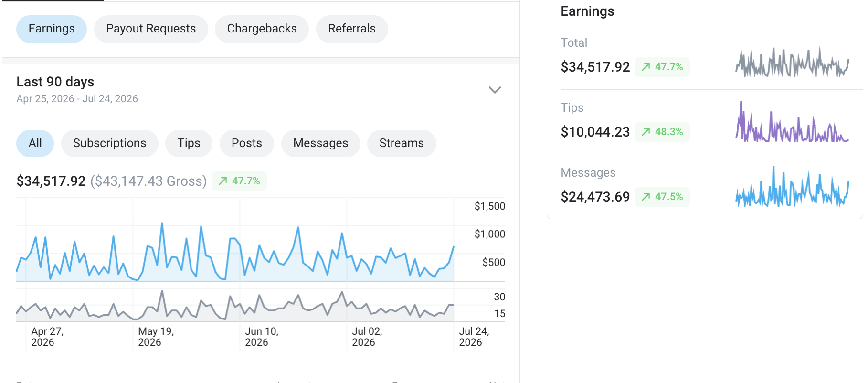Open the Chargebacks tab
The image size is (868, 383).
262,29
